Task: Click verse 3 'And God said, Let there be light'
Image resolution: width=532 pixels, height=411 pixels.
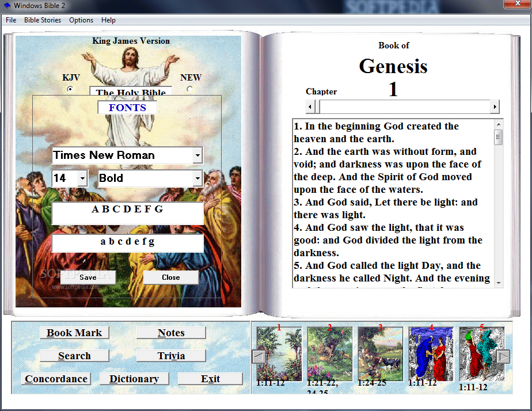Action: [386, 208]
